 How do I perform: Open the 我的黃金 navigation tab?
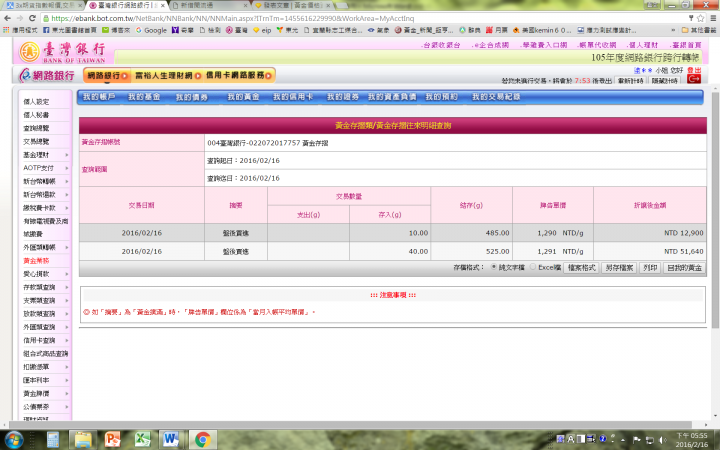click(243, 96)
